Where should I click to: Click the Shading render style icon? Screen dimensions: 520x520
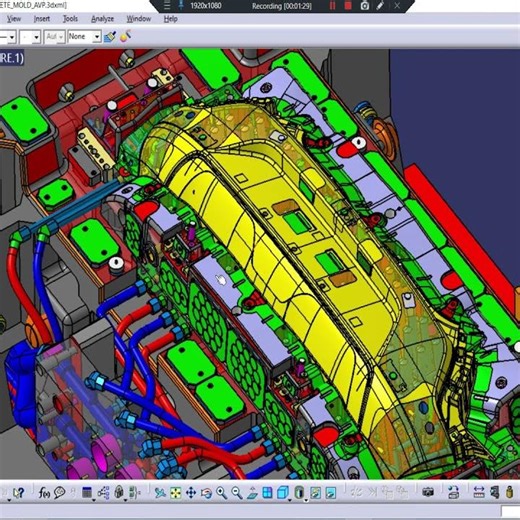tap(300, 492)
